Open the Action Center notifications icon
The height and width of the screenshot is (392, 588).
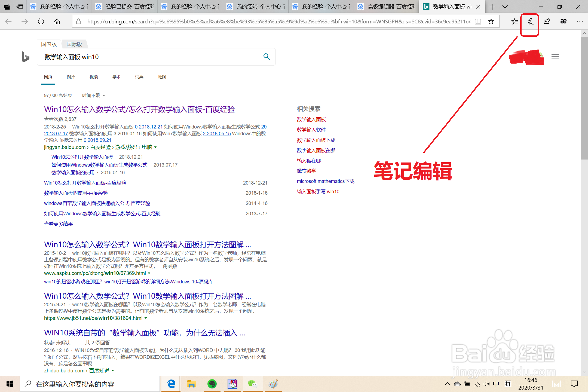pos(574,384)
